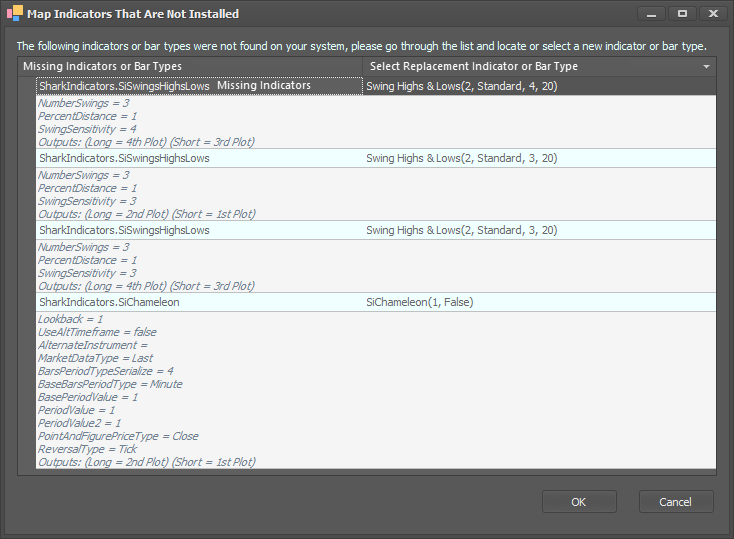Click the SwingSensitivity = 4 parameter line

click(87, 129)
